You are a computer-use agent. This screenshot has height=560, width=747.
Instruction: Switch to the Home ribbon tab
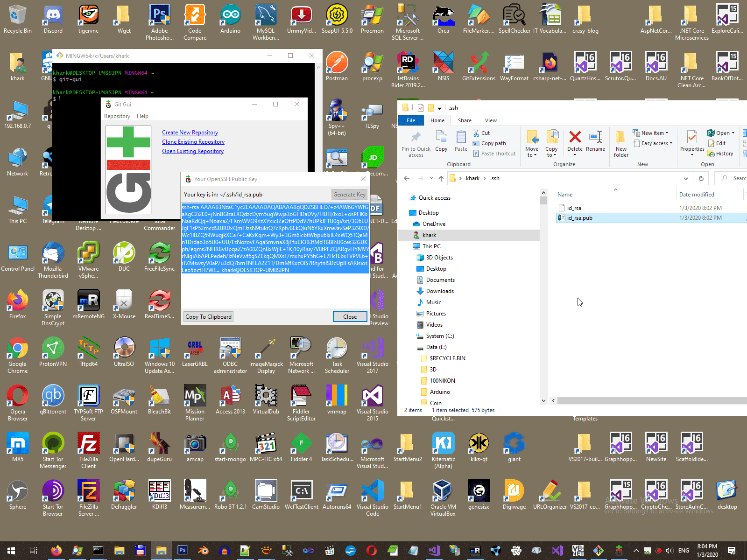click(x=437, y=120)
